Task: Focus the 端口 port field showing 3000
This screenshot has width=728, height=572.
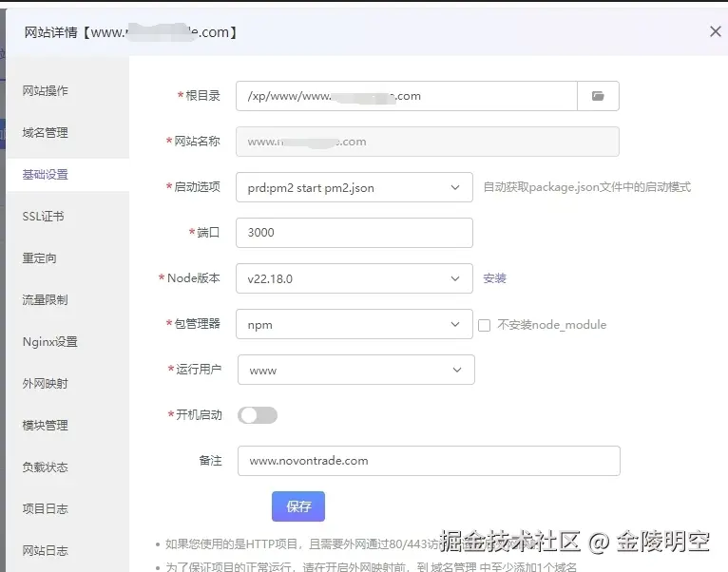Action: 354,233
